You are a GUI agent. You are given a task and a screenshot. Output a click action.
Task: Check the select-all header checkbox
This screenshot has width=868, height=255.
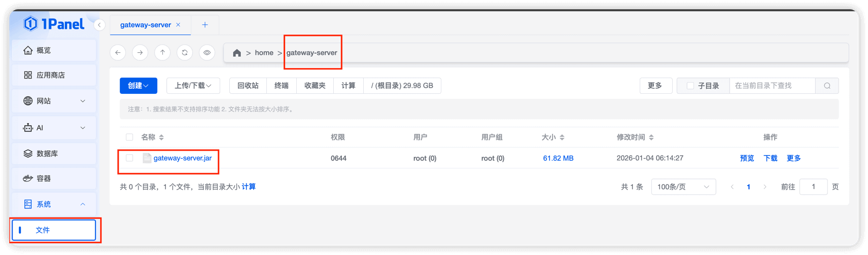(130, 137)
